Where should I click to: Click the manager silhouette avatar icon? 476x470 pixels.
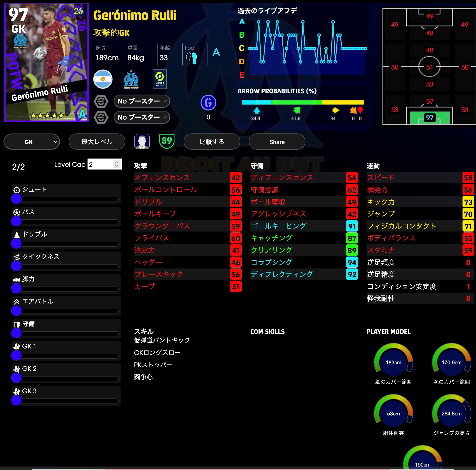pyautogui.click(x=142, y=142)
